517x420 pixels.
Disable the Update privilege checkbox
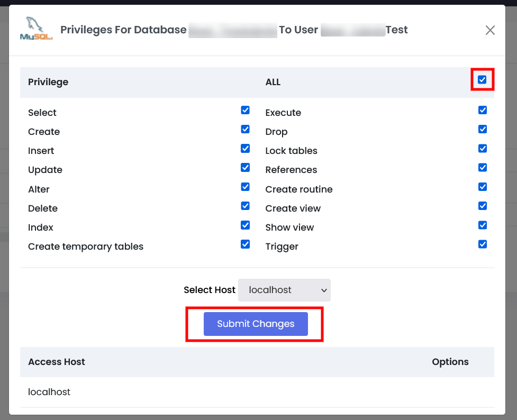pyautogui.click(x=245, y=168)
